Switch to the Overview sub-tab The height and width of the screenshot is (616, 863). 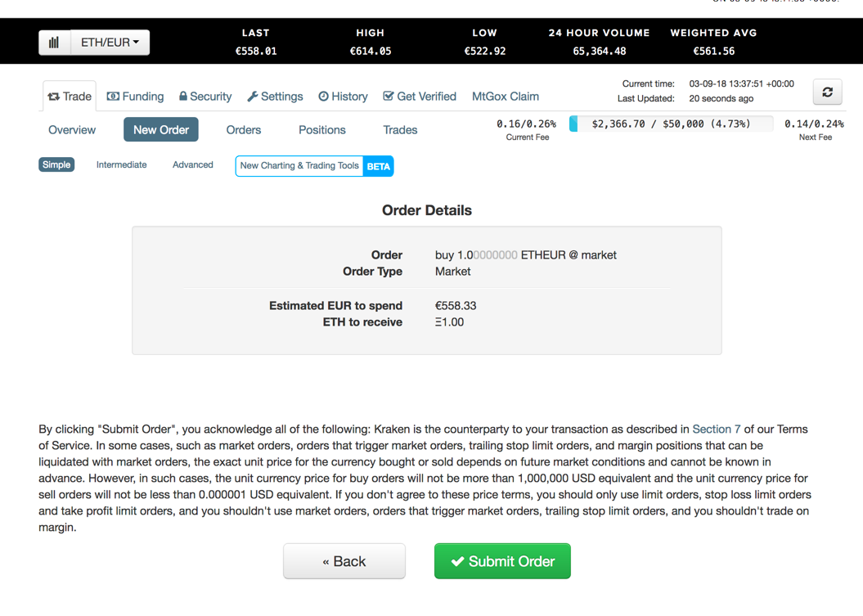coord(72,130)
